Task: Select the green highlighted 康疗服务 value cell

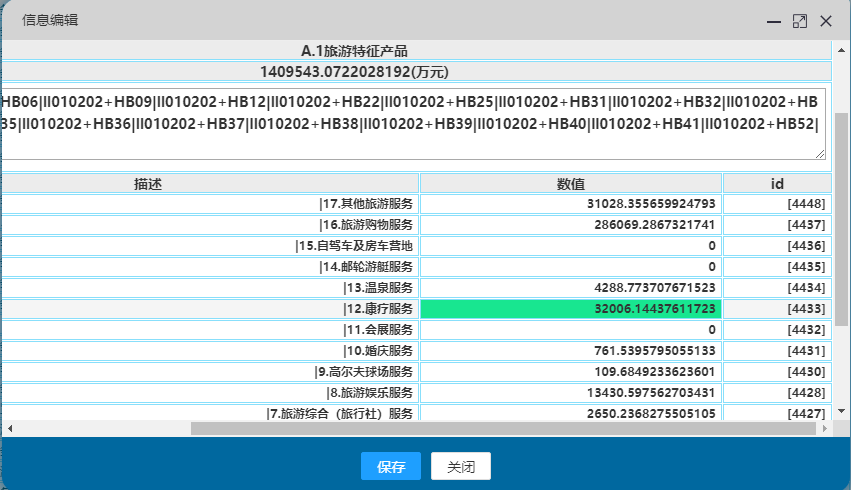Action: tap(571, 309)
